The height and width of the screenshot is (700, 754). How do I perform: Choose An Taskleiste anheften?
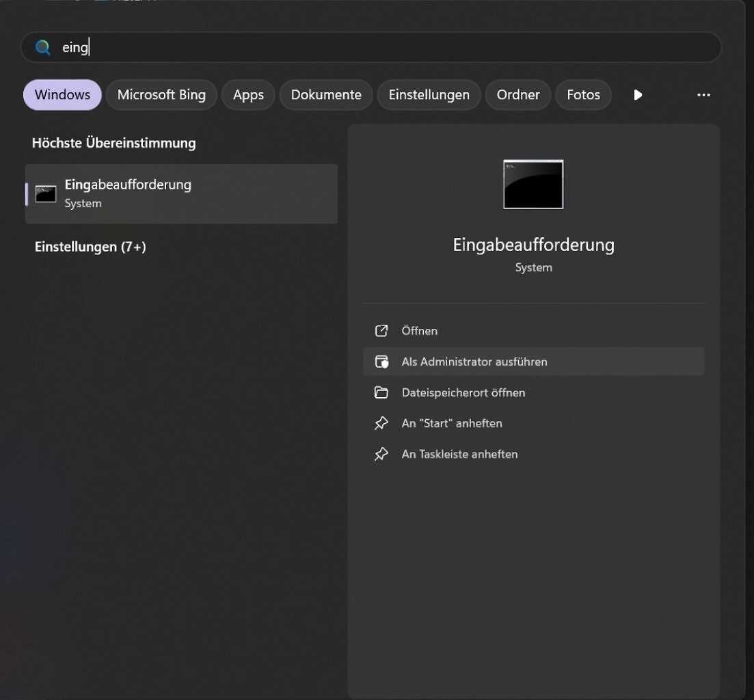(534, 454)
